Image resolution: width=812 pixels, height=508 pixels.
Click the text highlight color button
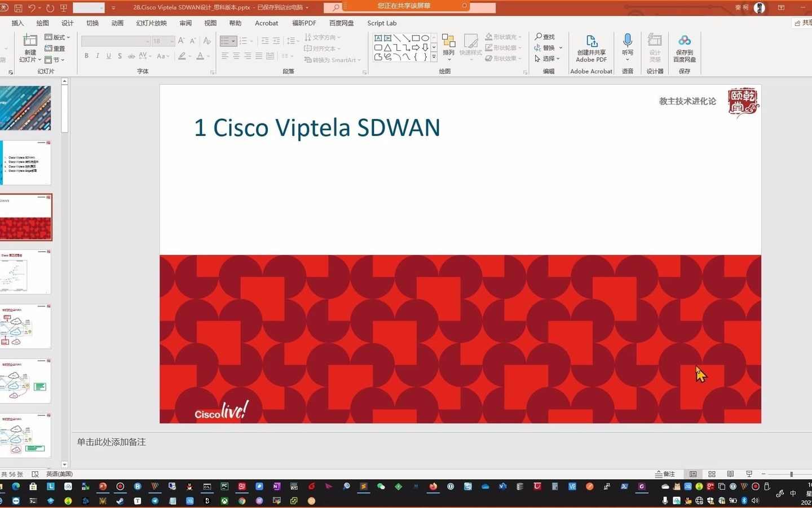pyautogui.click(x=182, y=56)
